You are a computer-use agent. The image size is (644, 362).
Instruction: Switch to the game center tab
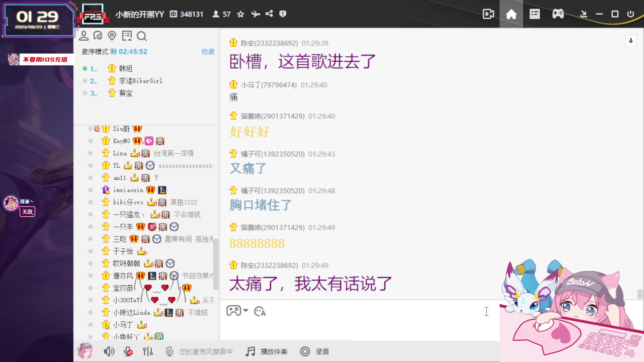(x=558, y=14)
